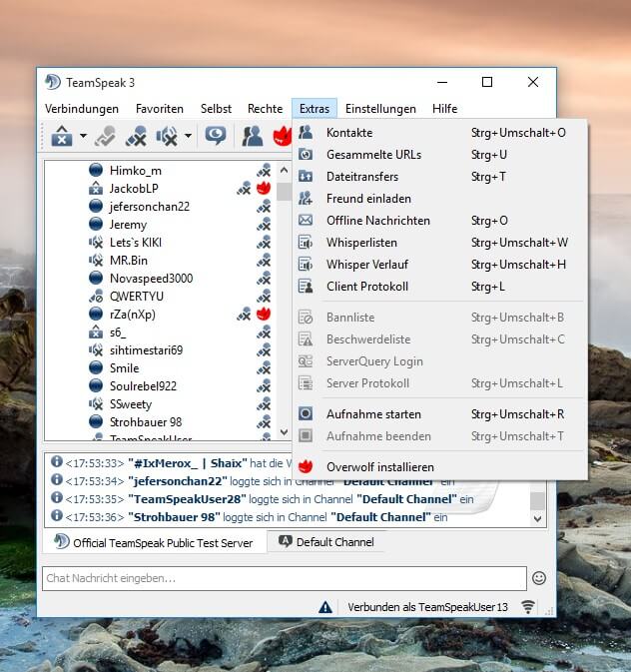Select user Novaspeed3000 in list
Image resolution: width=631 pixels, height=672 pixels.
pos(152,279)
